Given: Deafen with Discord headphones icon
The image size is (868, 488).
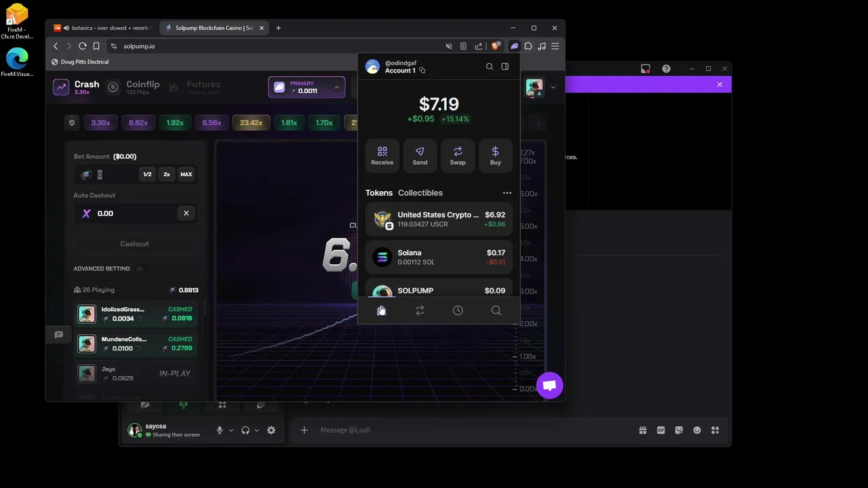Looking at the screenshot, I should pos(245,430).
